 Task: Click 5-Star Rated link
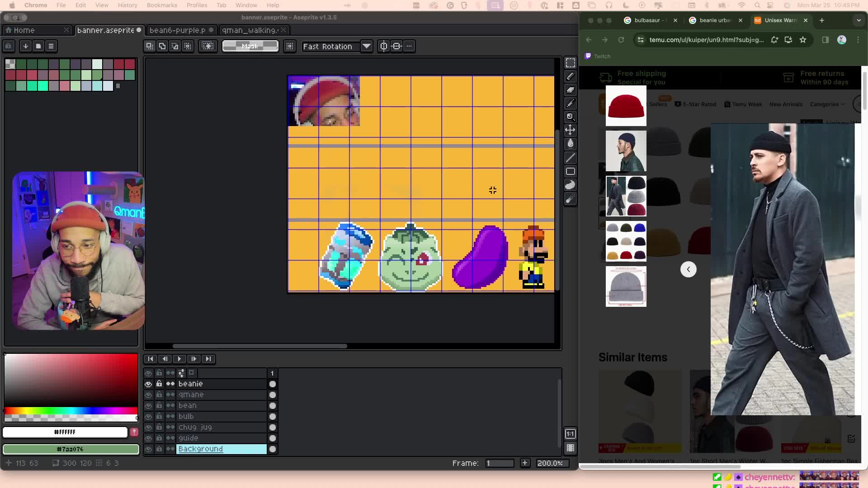point(695,104)
